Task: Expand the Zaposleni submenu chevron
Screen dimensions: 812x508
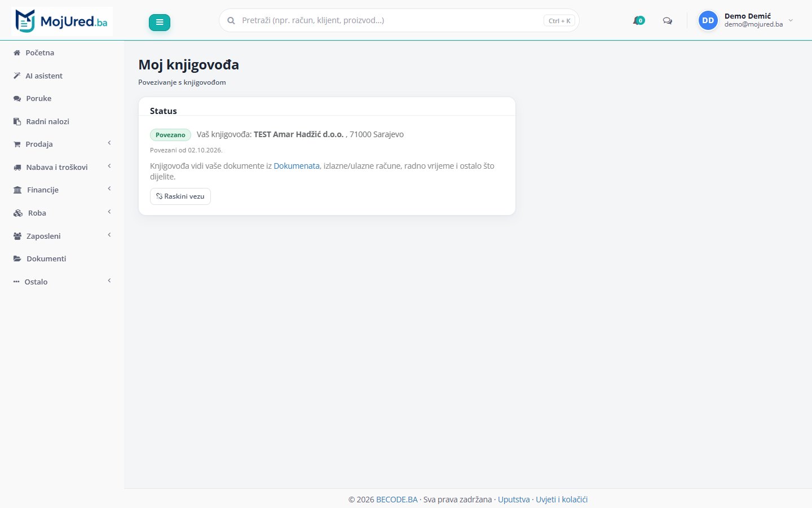Action: tap(109, 235)
